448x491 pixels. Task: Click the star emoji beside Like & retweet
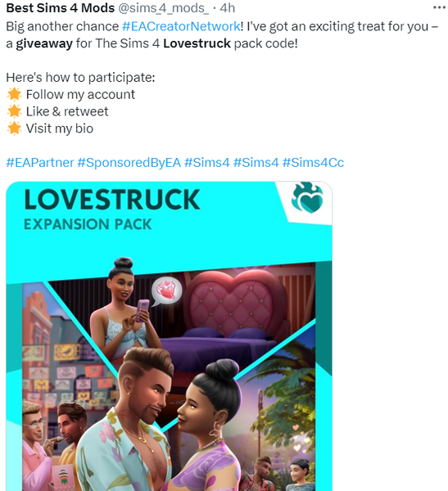coord(14,111)
